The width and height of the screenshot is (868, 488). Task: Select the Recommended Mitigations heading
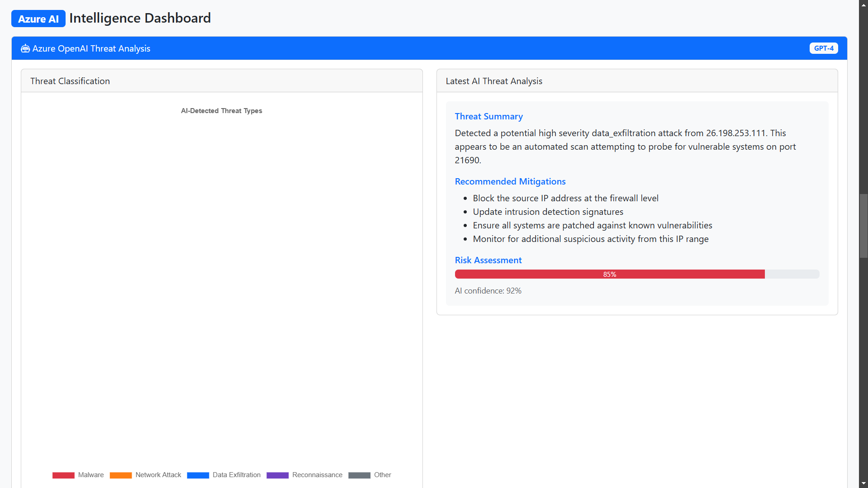(510, 181)
